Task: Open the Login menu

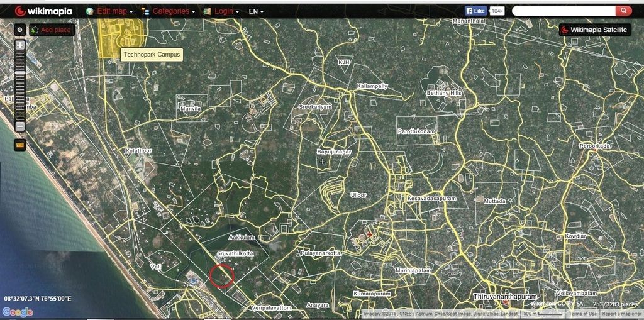Action: coord(225,11)
